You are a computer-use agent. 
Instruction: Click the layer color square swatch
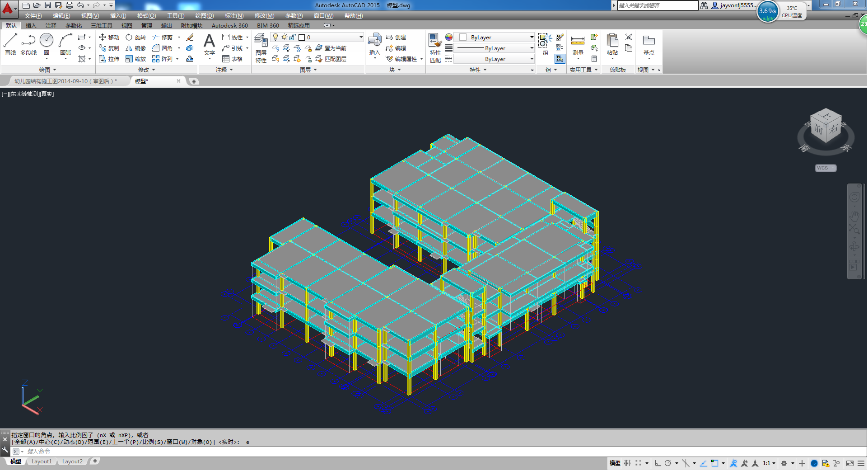coord(302,38)
